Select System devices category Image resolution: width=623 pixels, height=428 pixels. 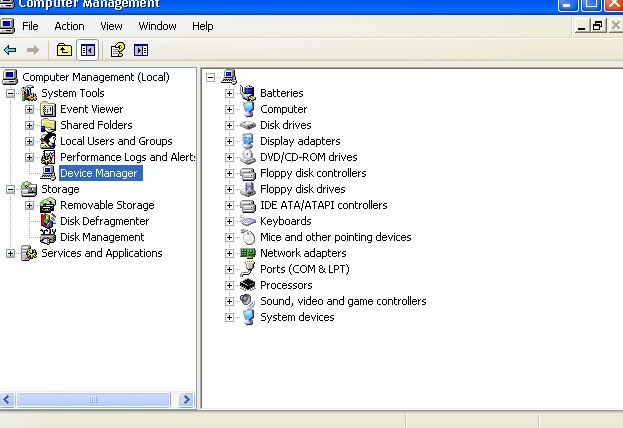pos(297,317)
